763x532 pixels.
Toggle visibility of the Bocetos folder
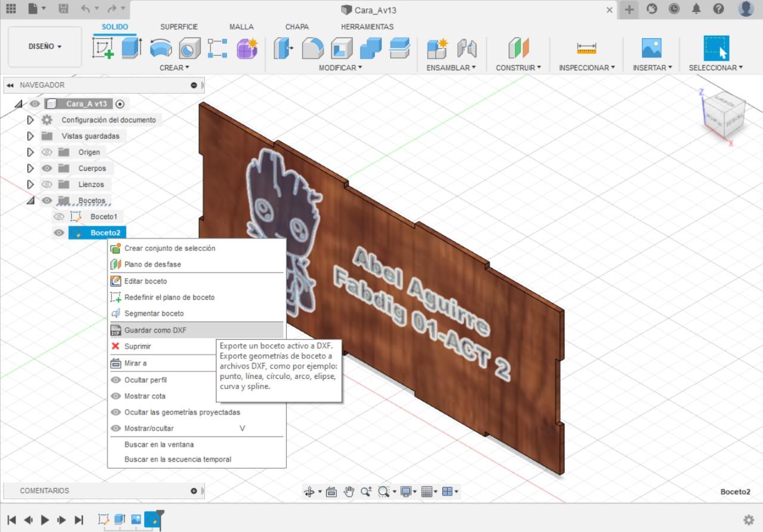point(46,201)
